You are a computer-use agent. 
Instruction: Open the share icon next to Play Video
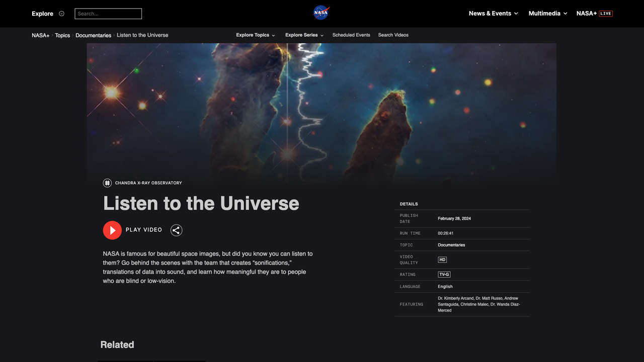pyautogui.click(x=176, y=230)
